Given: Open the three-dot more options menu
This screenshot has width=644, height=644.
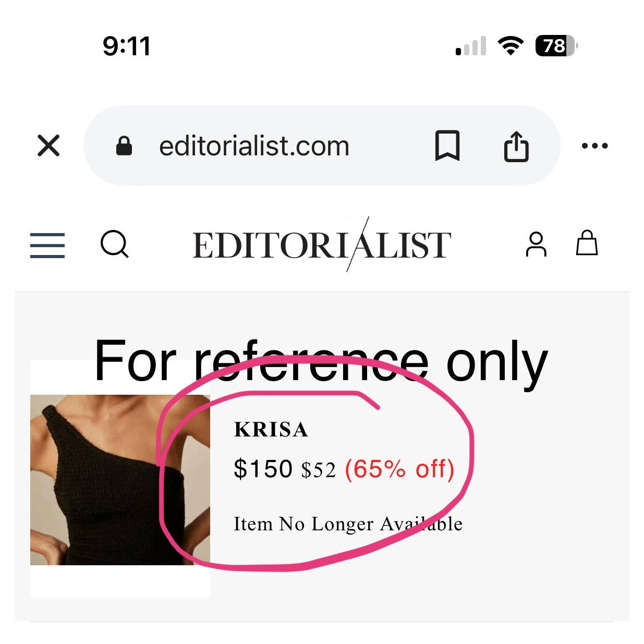Looking at the screenshot, I should click(594, 146).
